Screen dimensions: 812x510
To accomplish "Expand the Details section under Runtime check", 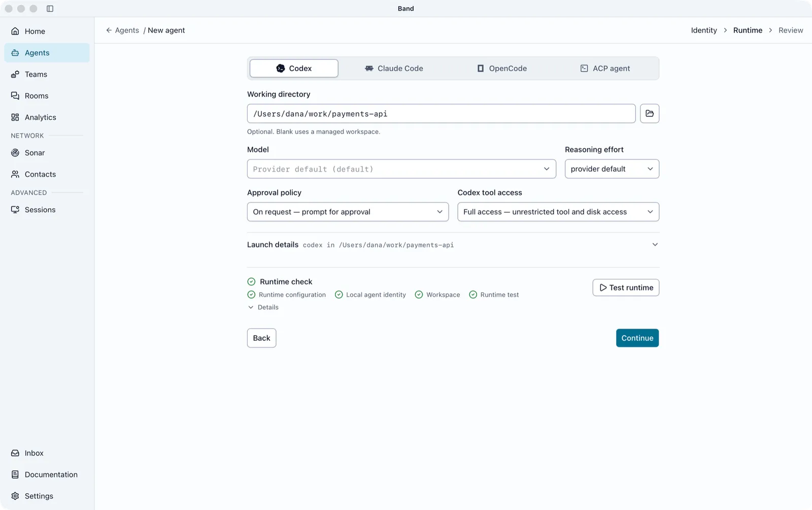I will click(263, 307).
